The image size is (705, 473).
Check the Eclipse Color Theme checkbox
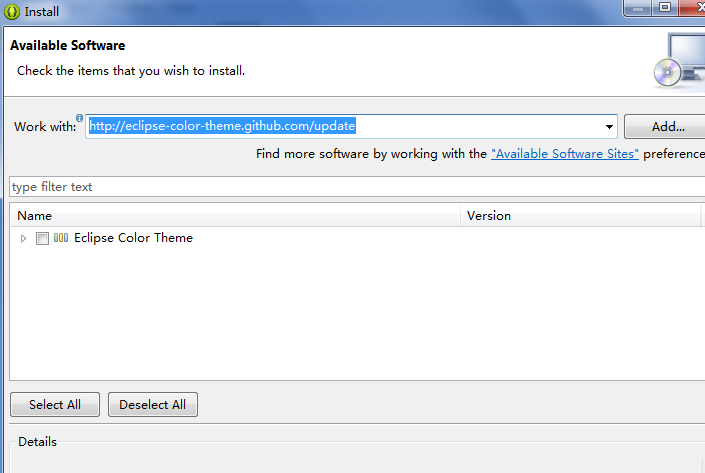click(42, 238)
